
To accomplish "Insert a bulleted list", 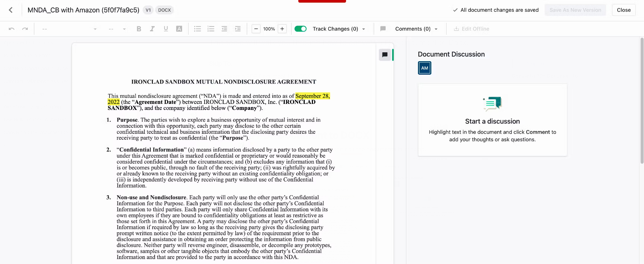I will click(x=197, y=29).
